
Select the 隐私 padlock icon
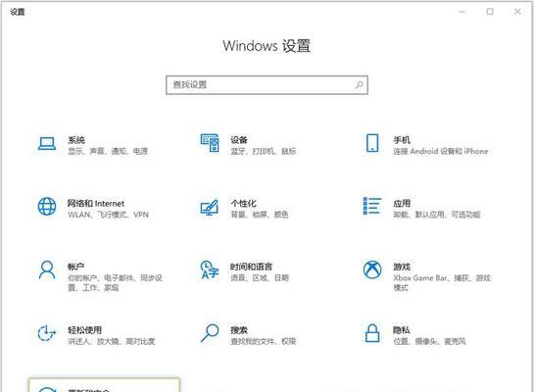[x=372, y=333]
